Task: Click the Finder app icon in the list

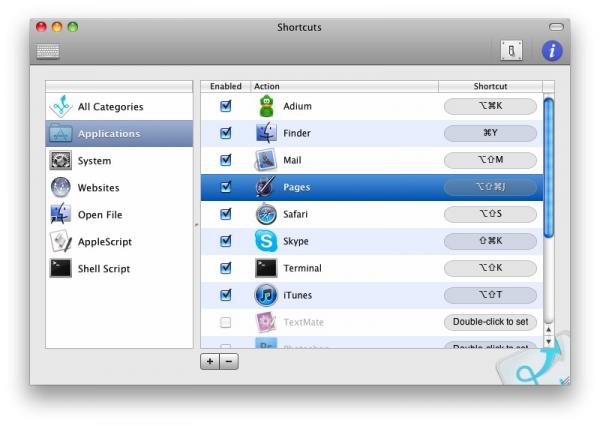Action: pyautogui.click(x=266, y=133)
